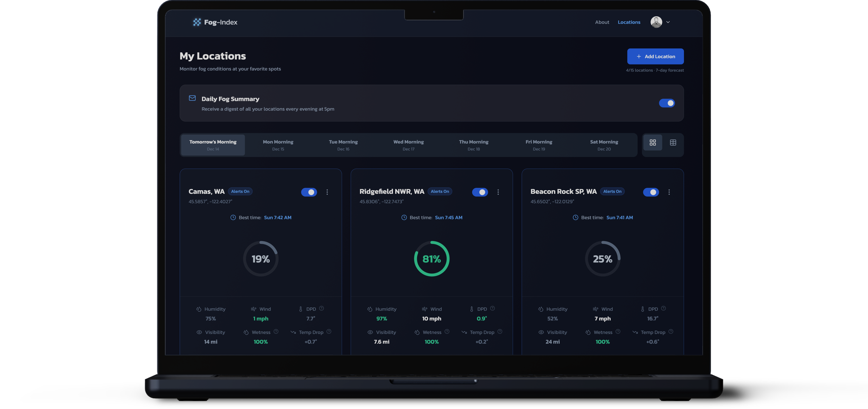Click the Fog-Index logo icon
Viewport: 868px width, 409px height.
(197, 22)
